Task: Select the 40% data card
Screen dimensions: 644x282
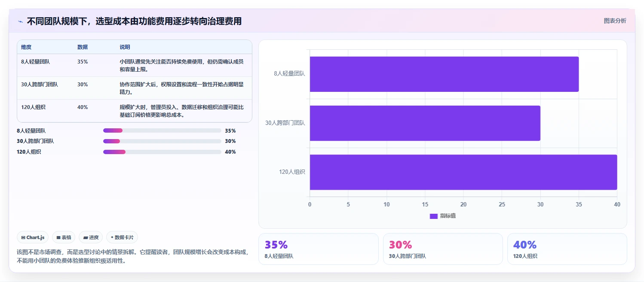Action: [x=567, y=249]
